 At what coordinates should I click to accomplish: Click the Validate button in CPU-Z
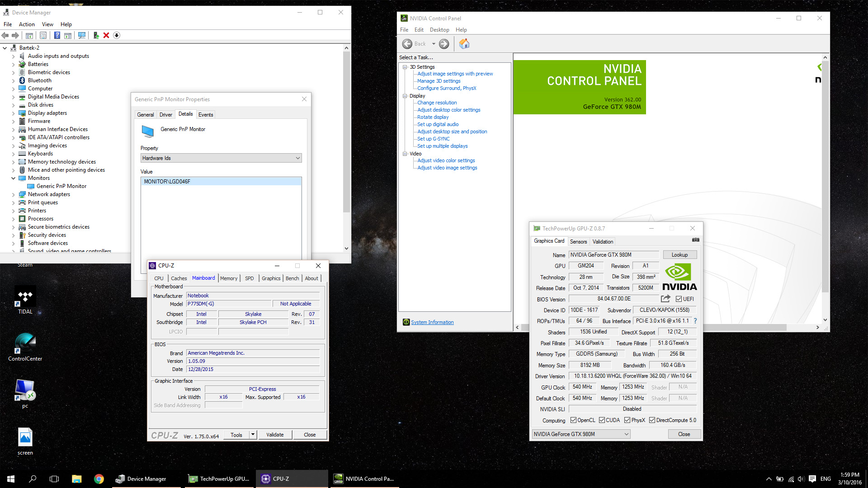[275, 435]
